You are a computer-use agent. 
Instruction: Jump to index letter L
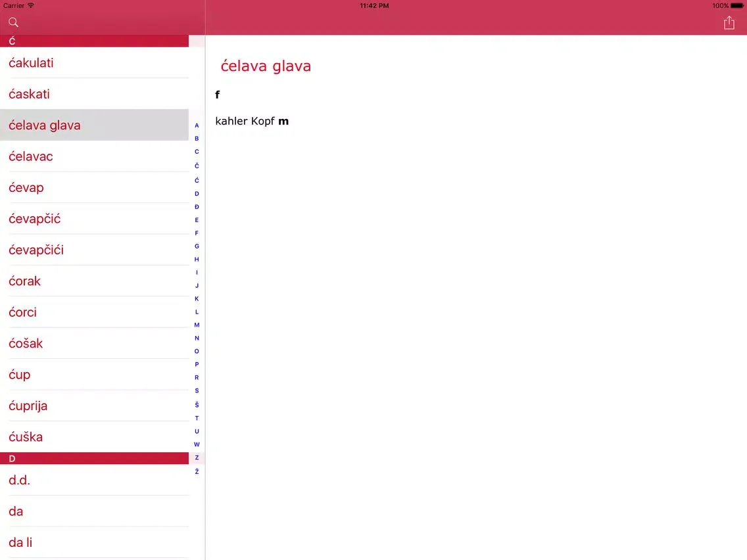coord(197,312)
